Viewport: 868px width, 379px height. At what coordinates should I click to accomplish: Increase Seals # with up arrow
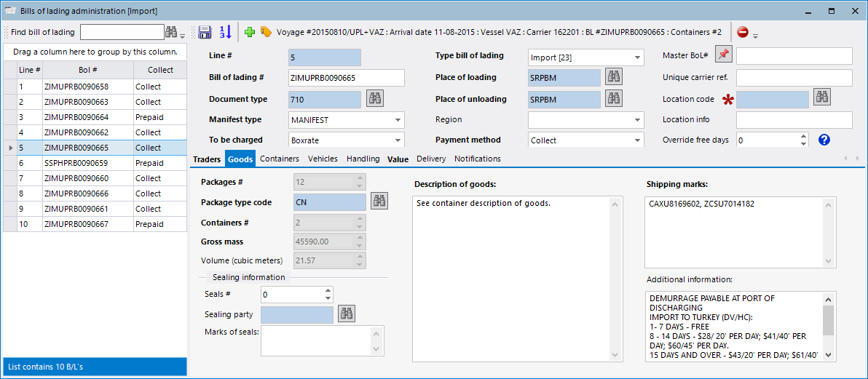[328, 290]
